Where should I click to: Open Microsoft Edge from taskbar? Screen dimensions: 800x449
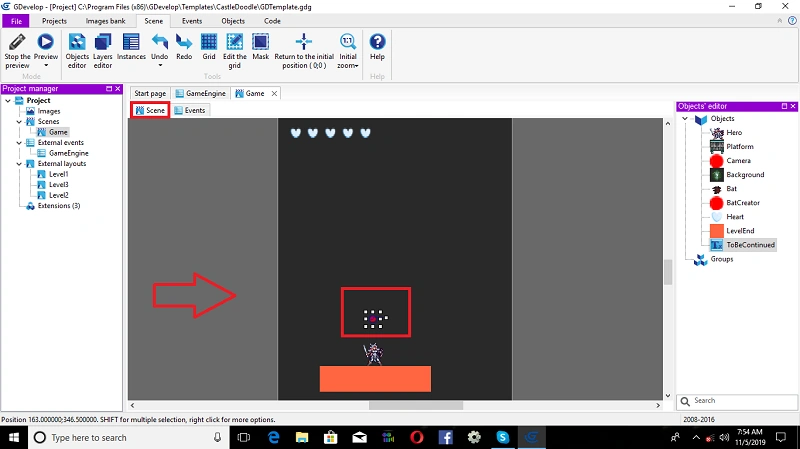[273, 437]
